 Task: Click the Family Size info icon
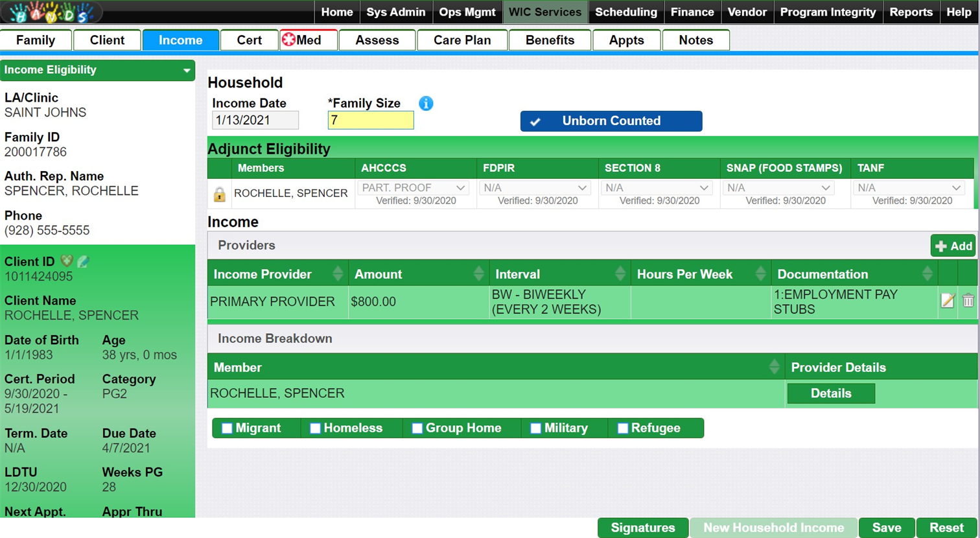click(426, 103)
